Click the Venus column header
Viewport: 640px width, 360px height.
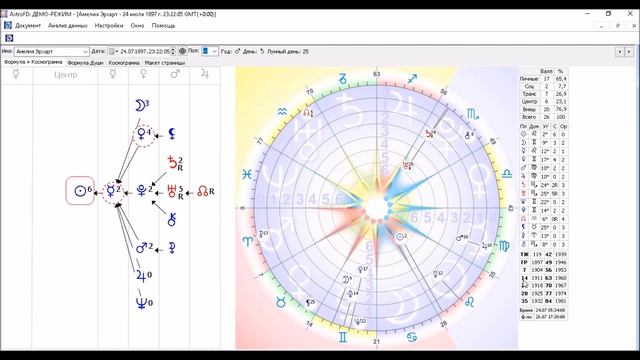pyautogui.click(x=143, y=74)
